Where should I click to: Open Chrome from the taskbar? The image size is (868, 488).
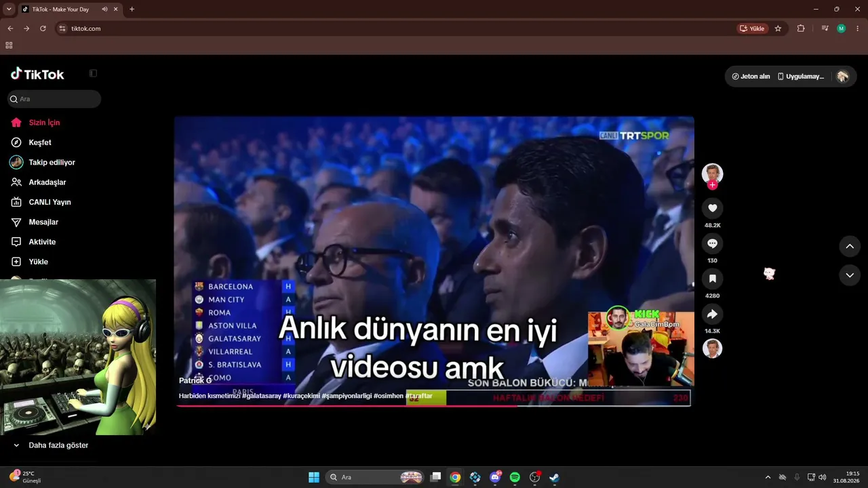(x=455, y=477)
